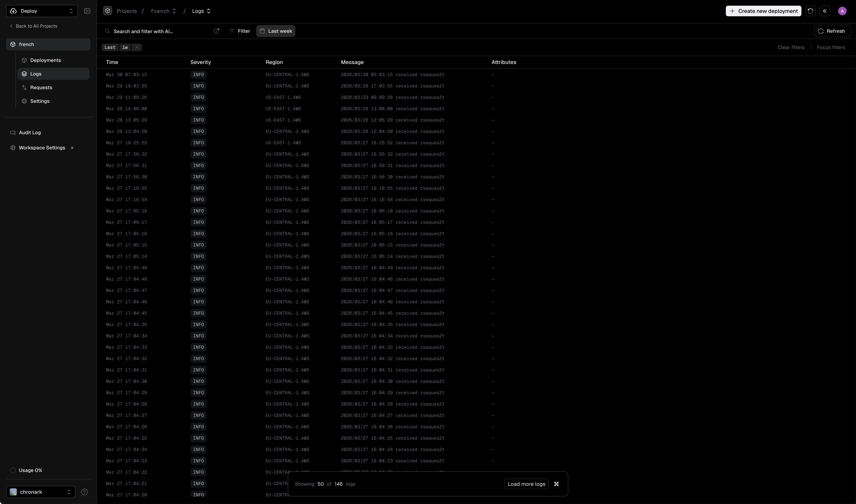856x504 pixels.
Task: View the Audit Log
Action: [29, 133]
